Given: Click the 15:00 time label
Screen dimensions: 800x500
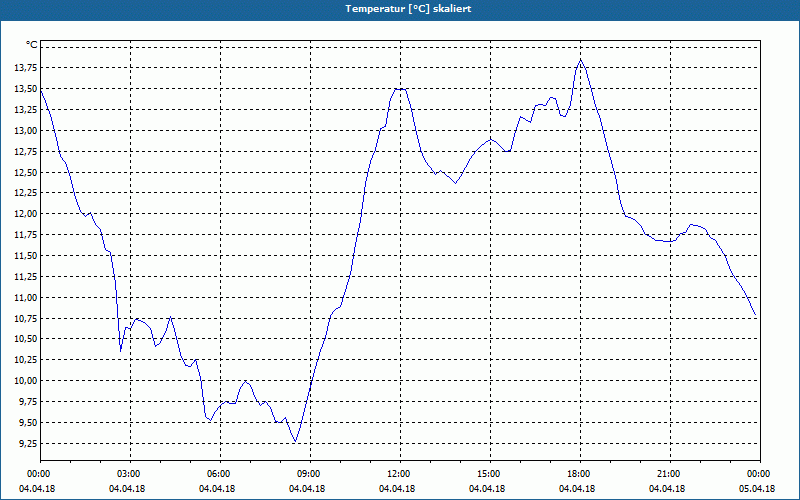Looking at the screenshot, I should [490, 474].
